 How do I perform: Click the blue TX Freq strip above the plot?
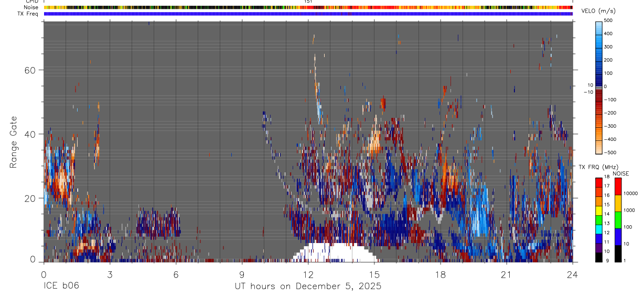(308, 14)
